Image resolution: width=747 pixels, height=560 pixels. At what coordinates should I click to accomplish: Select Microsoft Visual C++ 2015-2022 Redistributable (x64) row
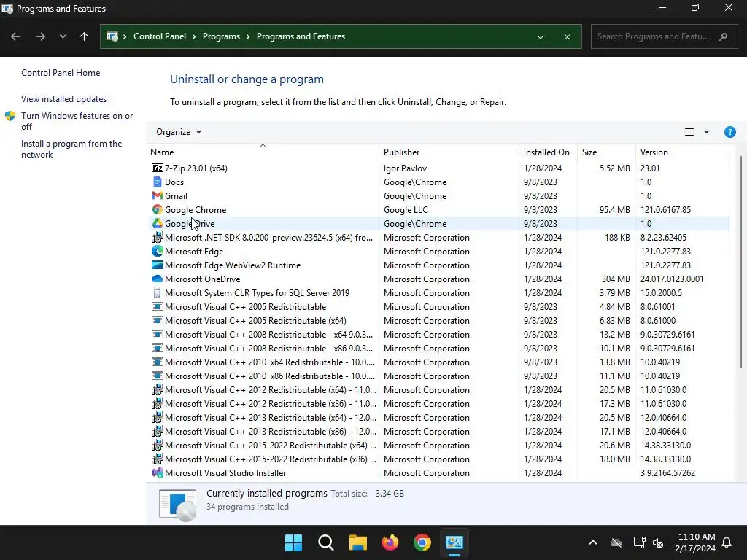tap(438, 446)
